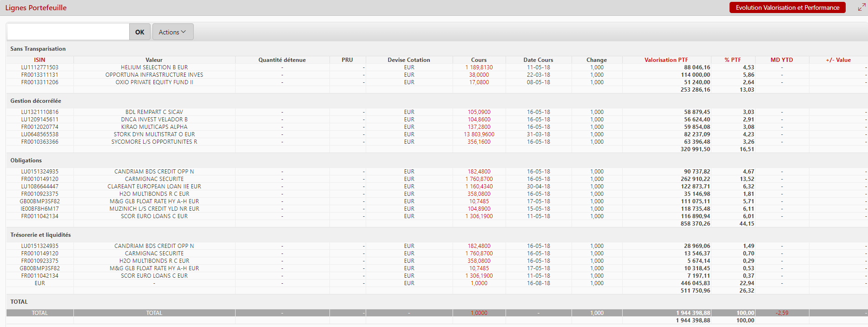Screen dimensions: 868x327
Task: Select the first CARMIGNAC SECURITE row under Obligations
Action: coord(154,179)
